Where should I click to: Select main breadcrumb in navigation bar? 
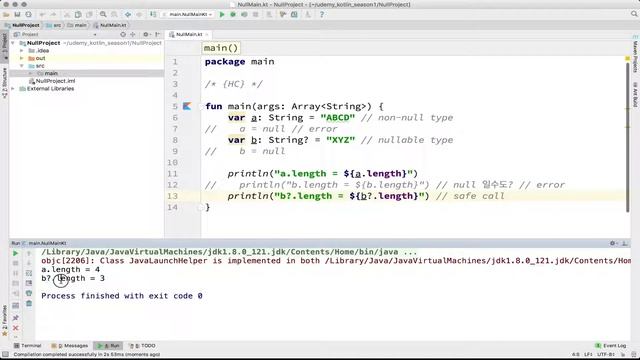(77, 25)
